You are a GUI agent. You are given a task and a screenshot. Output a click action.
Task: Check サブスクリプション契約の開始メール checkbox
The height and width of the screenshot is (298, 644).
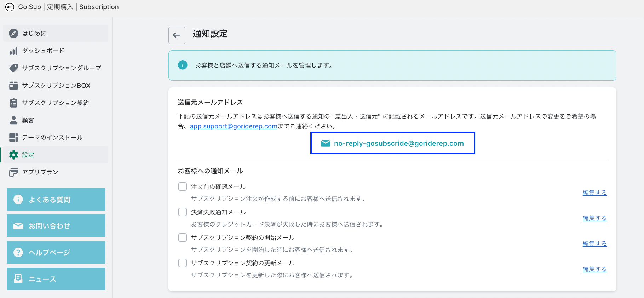[183, 237]
